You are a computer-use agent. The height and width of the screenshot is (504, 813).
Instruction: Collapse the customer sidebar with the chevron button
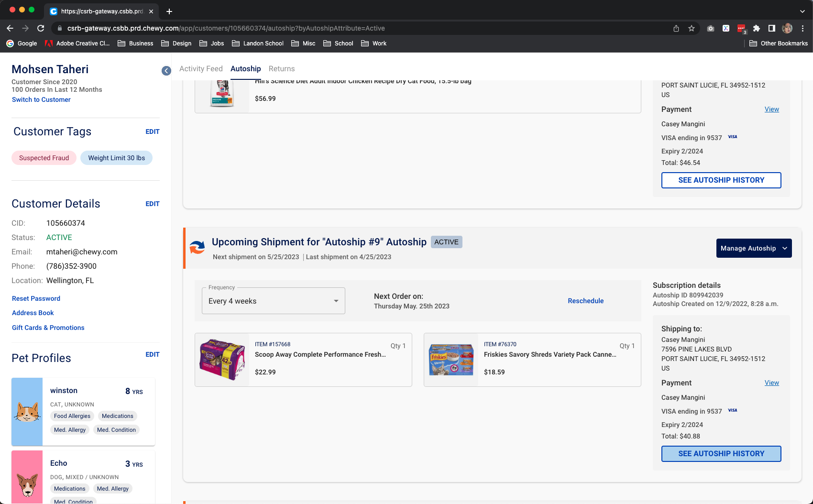[x=166, y=71]
